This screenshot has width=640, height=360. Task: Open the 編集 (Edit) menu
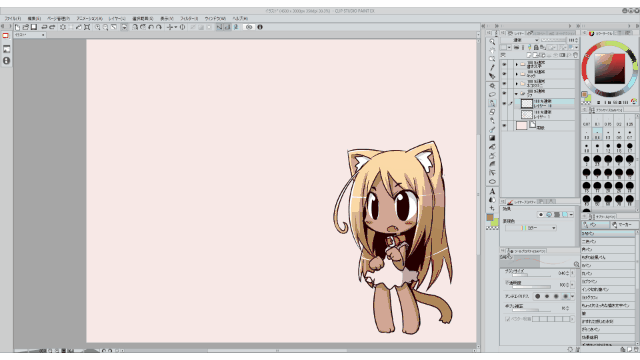tap(34, 18)
